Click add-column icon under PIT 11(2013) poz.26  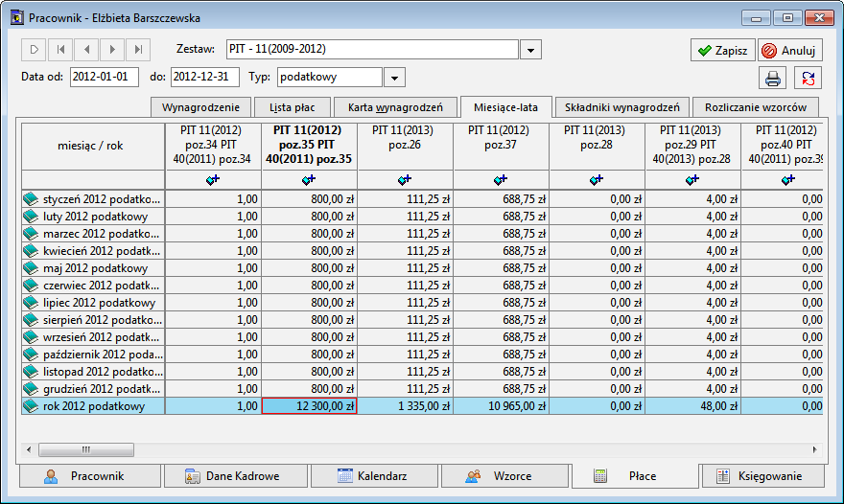(x=405, y=179)
